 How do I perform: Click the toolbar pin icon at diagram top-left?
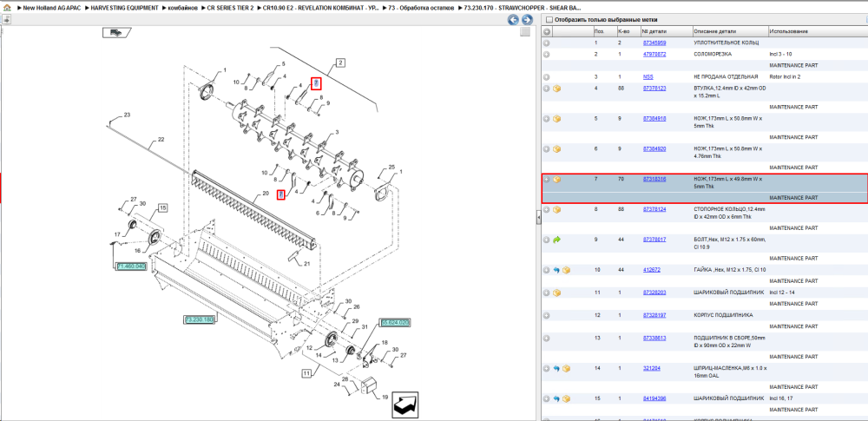click(5, 20)
